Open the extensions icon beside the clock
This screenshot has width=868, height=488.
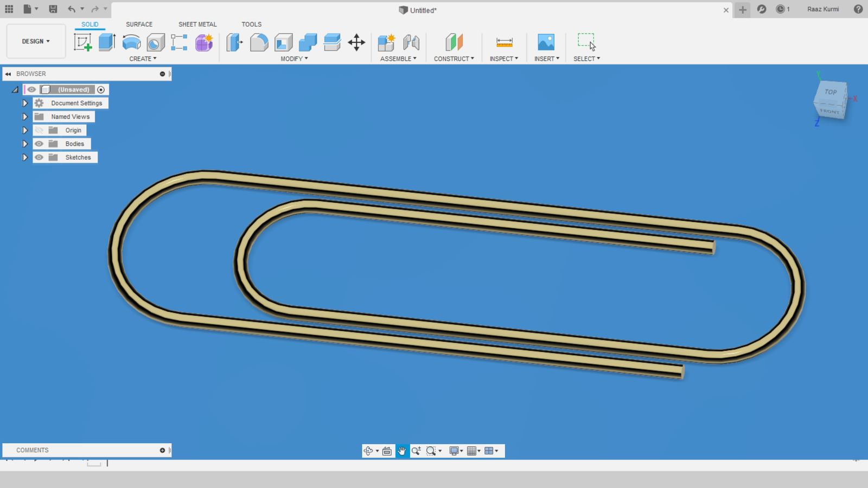pyautogui.click(x=762, y=9)
